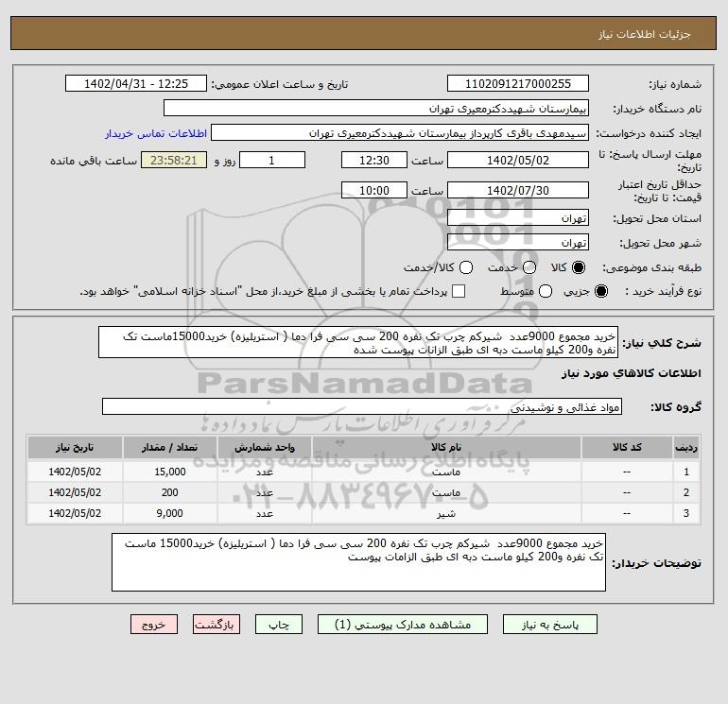Click the price validity date 1402/07/30 field
The height and width of the screenshot is (704, 728).
tap(518, 190)
